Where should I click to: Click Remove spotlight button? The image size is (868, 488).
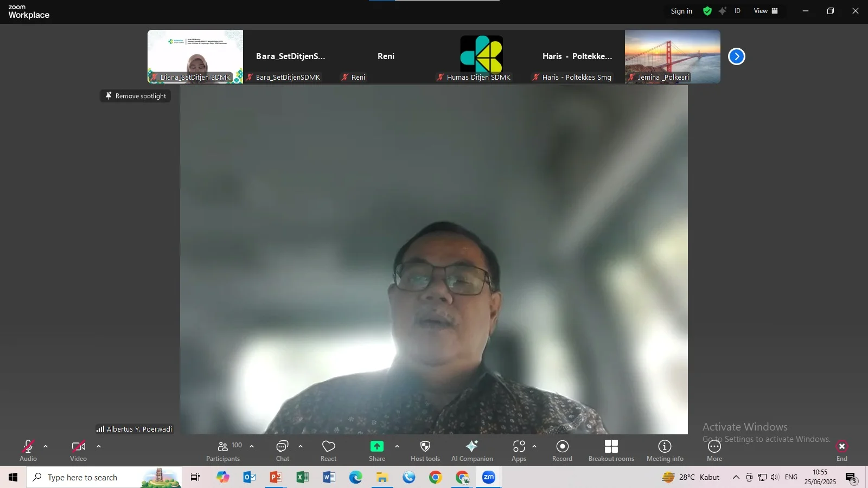coord(136,96)
